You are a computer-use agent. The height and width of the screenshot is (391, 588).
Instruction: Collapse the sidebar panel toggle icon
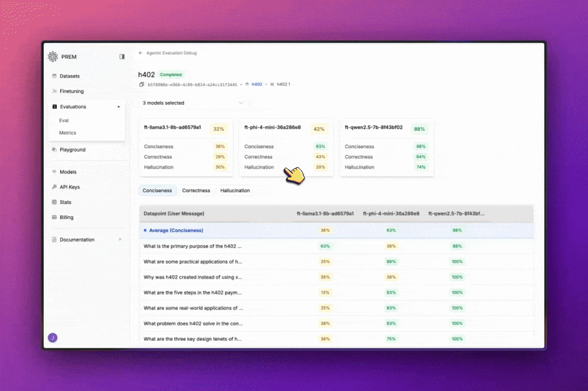pyautogui.click(x=122, y=57)
